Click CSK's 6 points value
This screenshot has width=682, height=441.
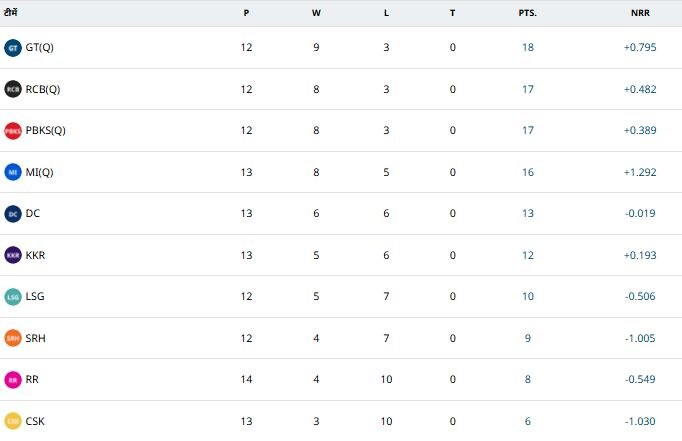[x=527, y=421]
